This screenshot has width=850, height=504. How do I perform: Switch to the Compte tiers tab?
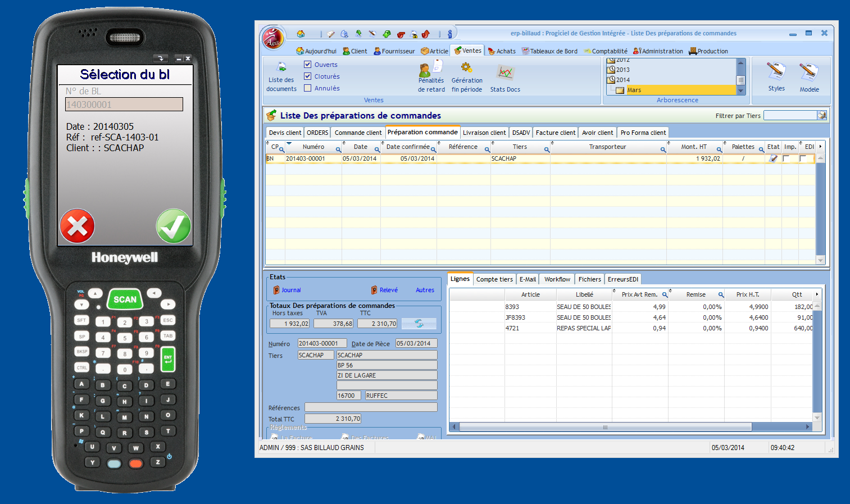tap(494, 279)
